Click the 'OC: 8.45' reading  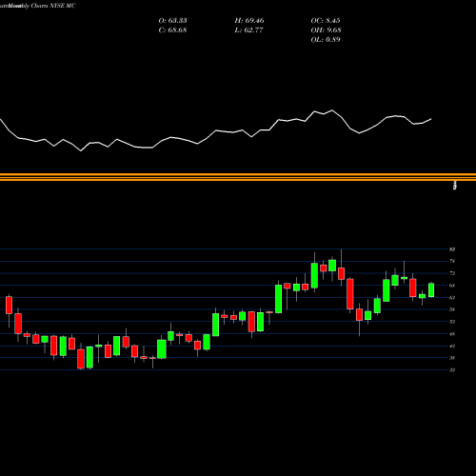326,21
